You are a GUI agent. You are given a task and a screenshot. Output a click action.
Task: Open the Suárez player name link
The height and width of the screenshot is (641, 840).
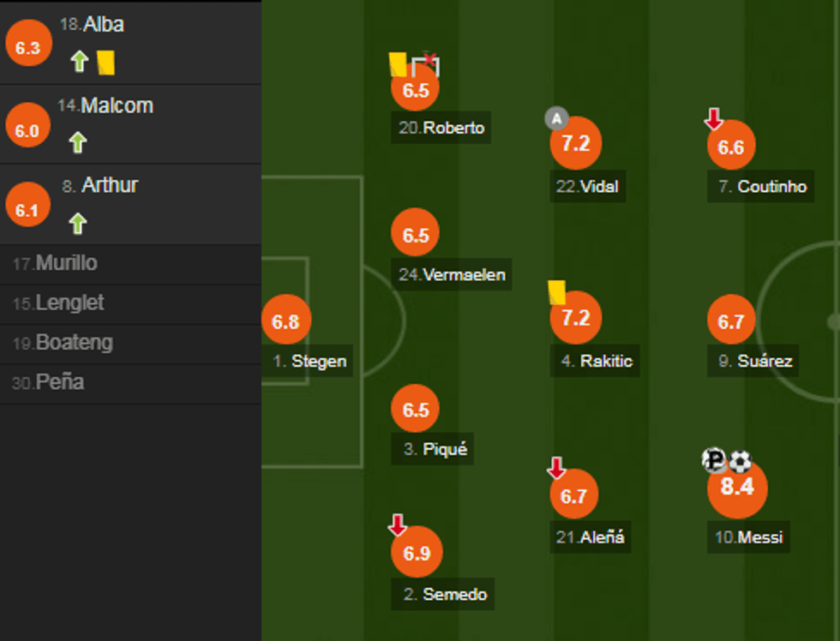(765, 361)
